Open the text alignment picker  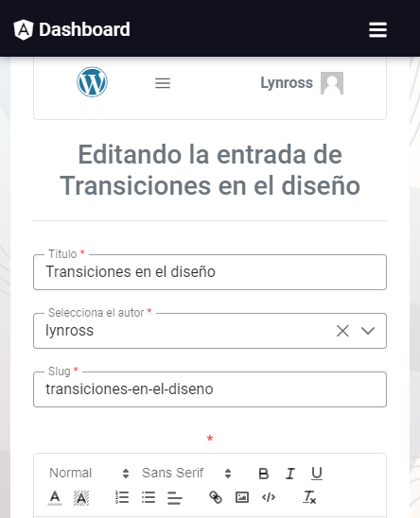point(175,497)
